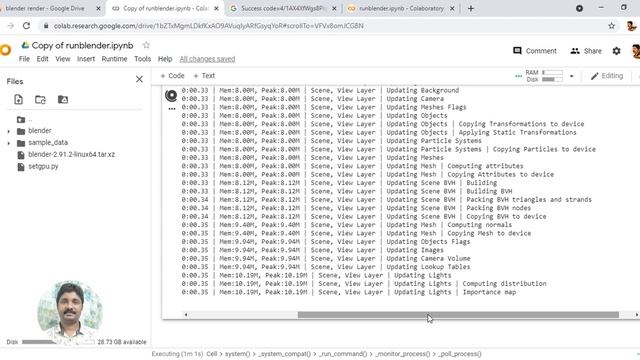Click the notebook title Copy of runblender.ipynb

click(82, 45)
